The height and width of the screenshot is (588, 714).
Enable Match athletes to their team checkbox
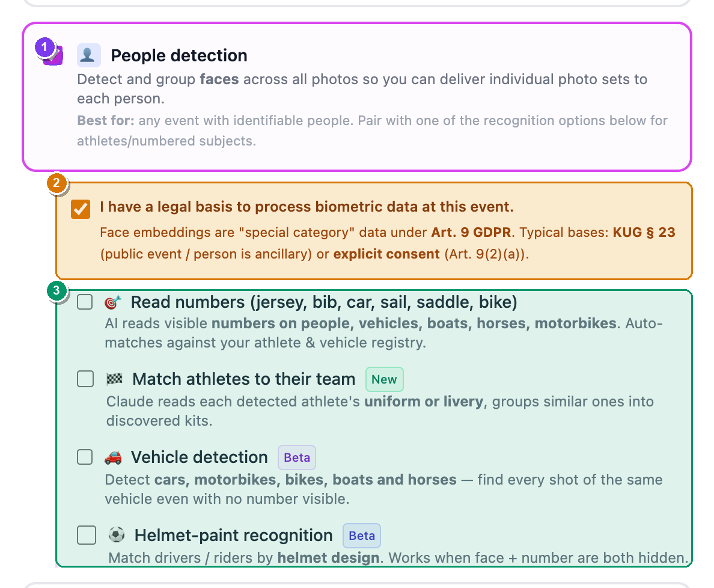(85, 379)
